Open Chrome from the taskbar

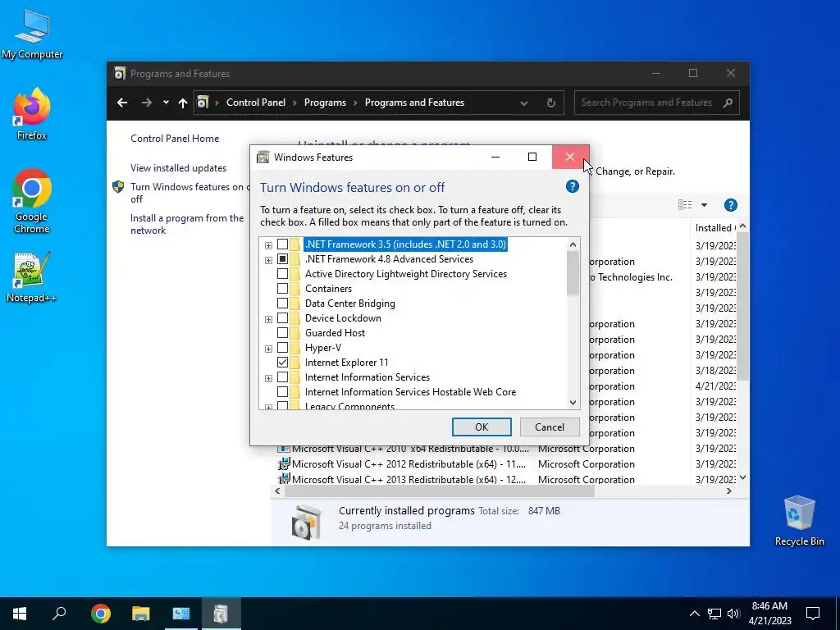click(x=101, y=614)
